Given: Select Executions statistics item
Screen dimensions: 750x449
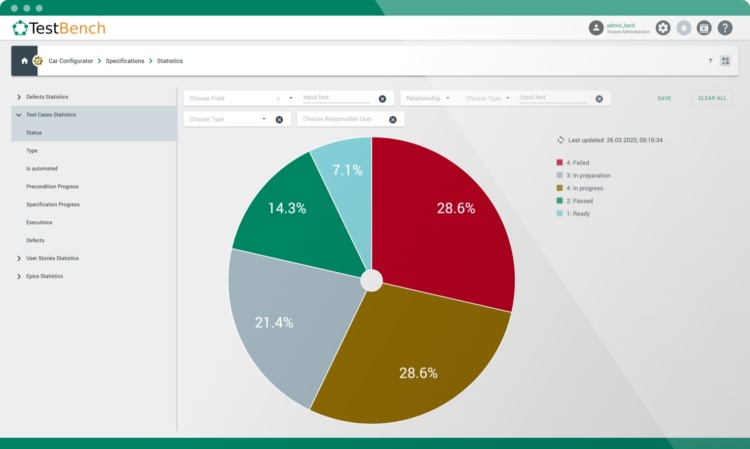Looking at the screenshot, I should coord(39,222).
